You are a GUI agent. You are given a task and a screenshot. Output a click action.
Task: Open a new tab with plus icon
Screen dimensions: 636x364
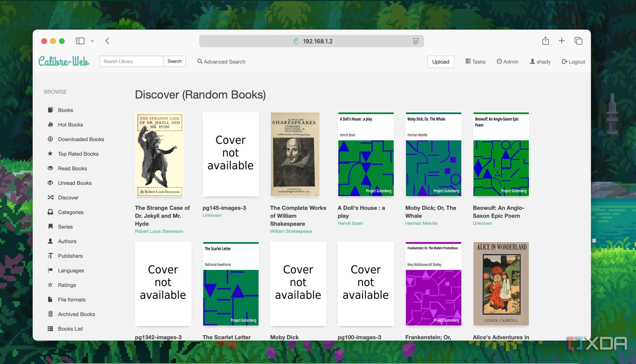[x=562, y=41]
